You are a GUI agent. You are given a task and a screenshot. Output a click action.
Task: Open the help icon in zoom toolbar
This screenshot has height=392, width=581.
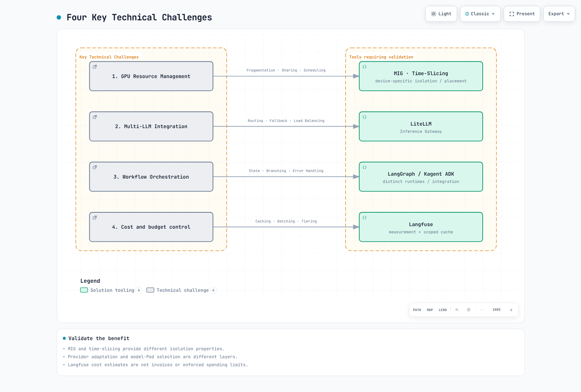pyautogui.click(x=468, y=310)
